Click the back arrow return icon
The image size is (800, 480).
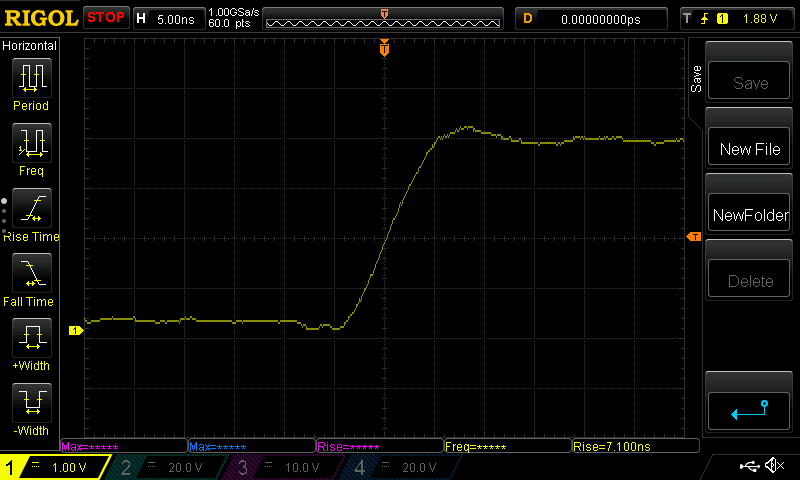(x=750, y=409)
